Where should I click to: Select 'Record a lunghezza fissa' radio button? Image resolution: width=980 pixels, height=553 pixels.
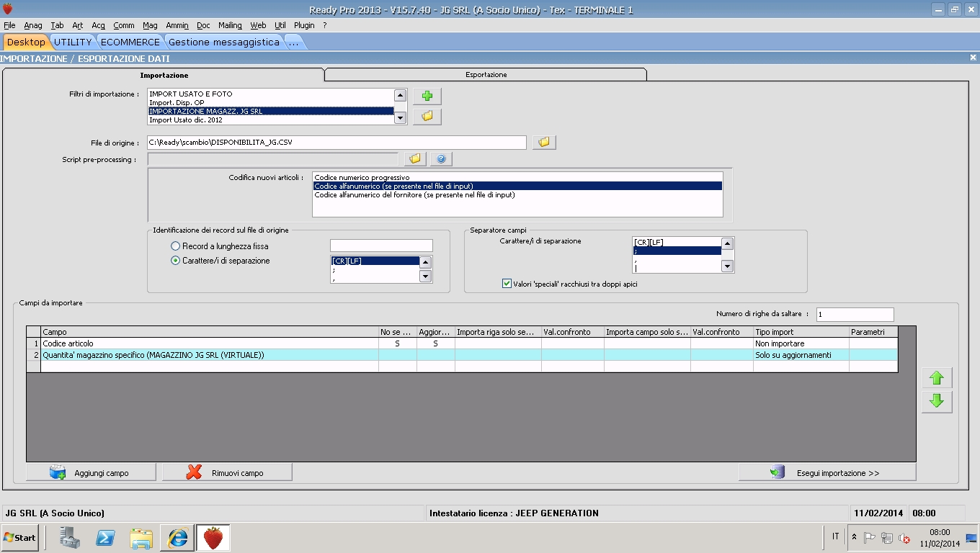[x=176, y=246]
